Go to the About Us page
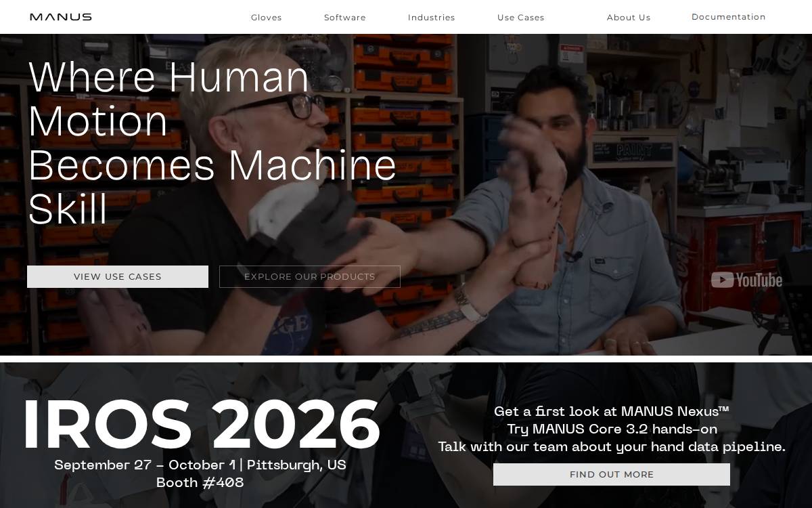 [629, 18]
